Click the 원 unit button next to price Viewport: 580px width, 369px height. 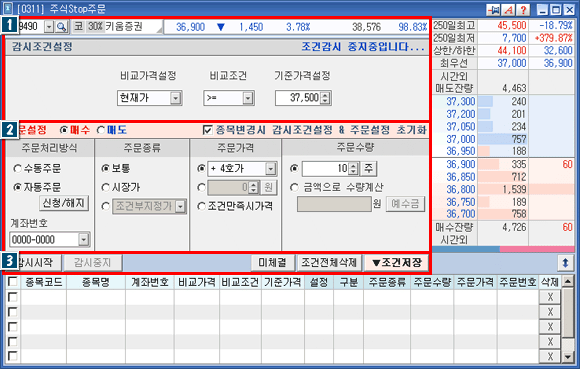(269, 187)
